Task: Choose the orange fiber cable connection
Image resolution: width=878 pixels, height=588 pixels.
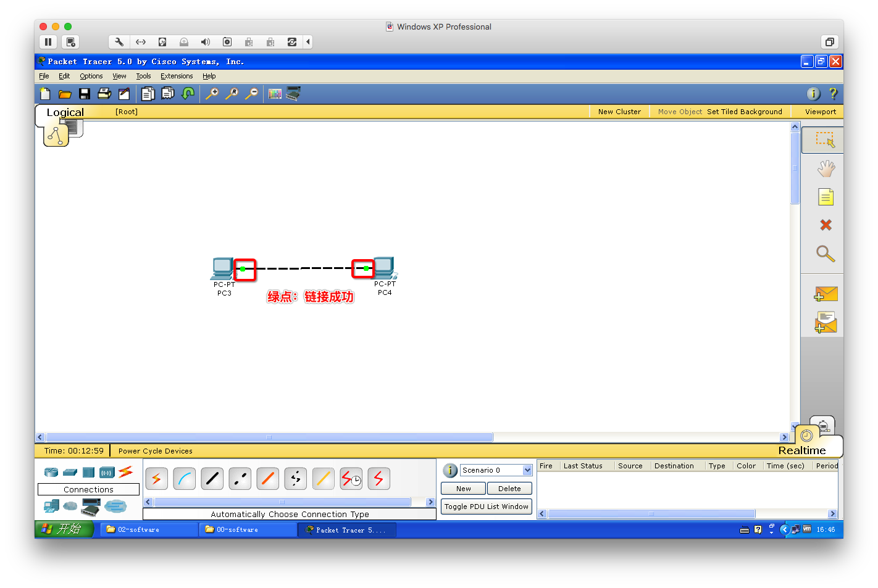Action: click(x=268, y=479)
